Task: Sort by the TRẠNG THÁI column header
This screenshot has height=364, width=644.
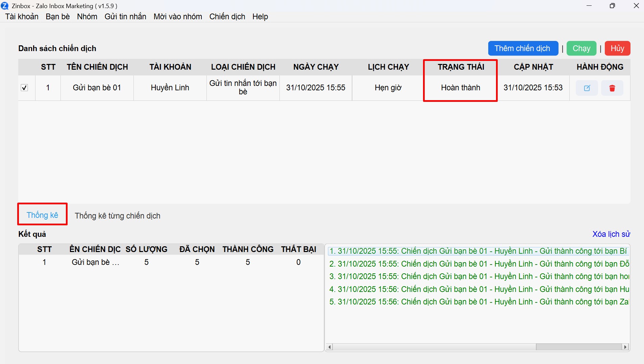Action: pos(461,67)
